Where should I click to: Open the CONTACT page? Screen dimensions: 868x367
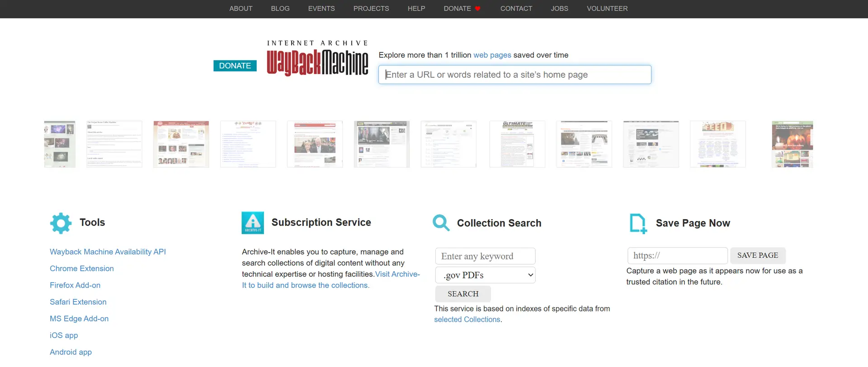coord(516,9)
